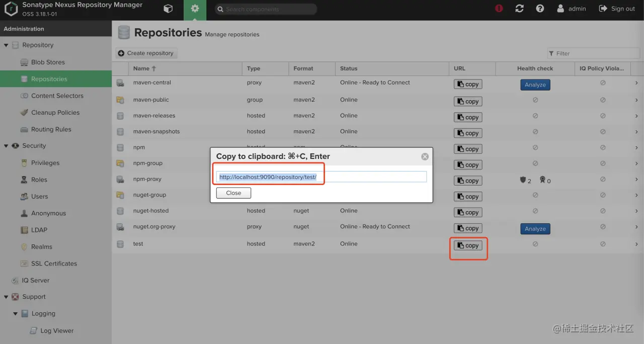The image size is (644, 344).
Task: Sort by the Status column header
Action: [x=391, y=68]
